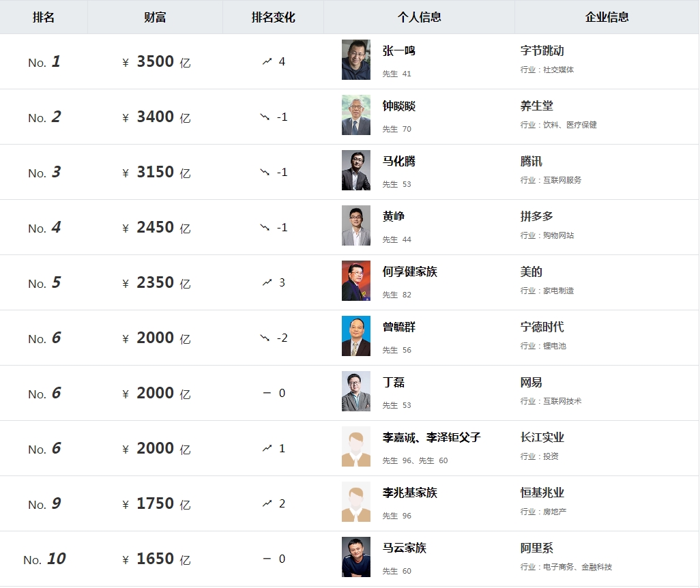Follow the 拼多多 company link

point(536,217)
